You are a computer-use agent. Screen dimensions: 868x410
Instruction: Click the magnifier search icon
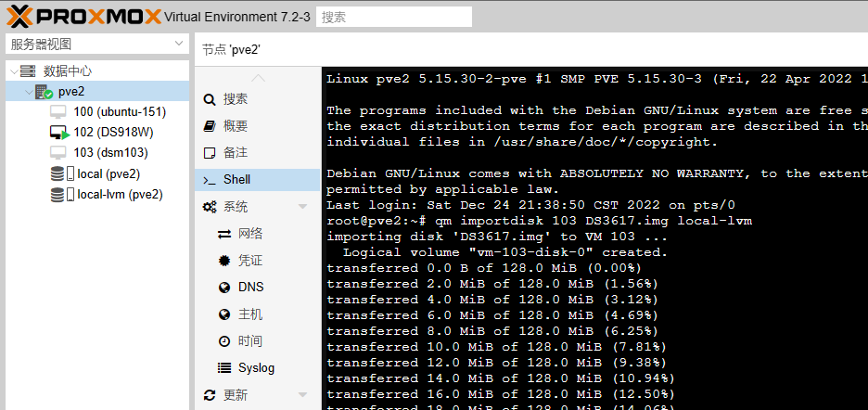(210, 100)
